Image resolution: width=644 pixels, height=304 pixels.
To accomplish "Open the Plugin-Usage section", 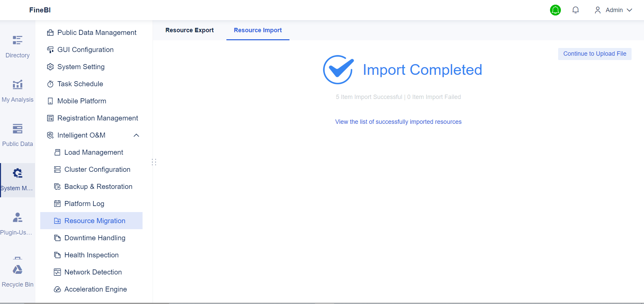I will [x=17, y=222].
